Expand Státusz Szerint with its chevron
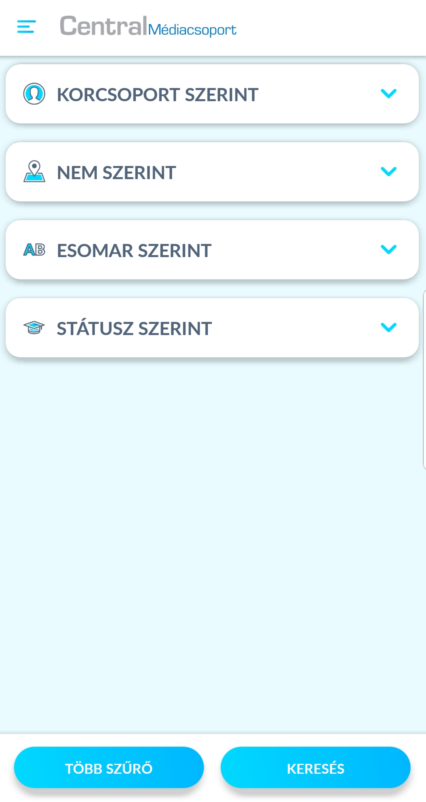 pos(389,327)
